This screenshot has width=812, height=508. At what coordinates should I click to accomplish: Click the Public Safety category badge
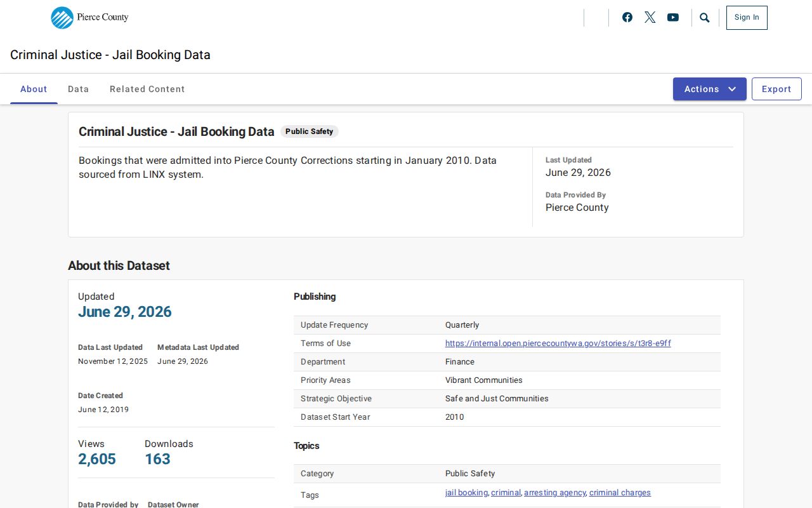coord(310,131)
